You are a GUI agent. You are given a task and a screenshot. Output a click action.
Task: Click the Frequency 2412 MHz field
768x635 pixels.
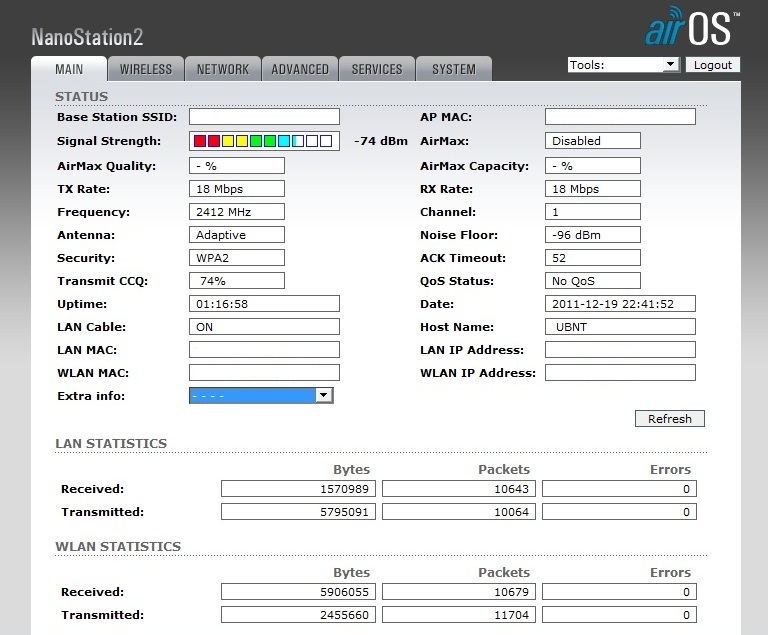pyautogui.click(x=236, y=212)
